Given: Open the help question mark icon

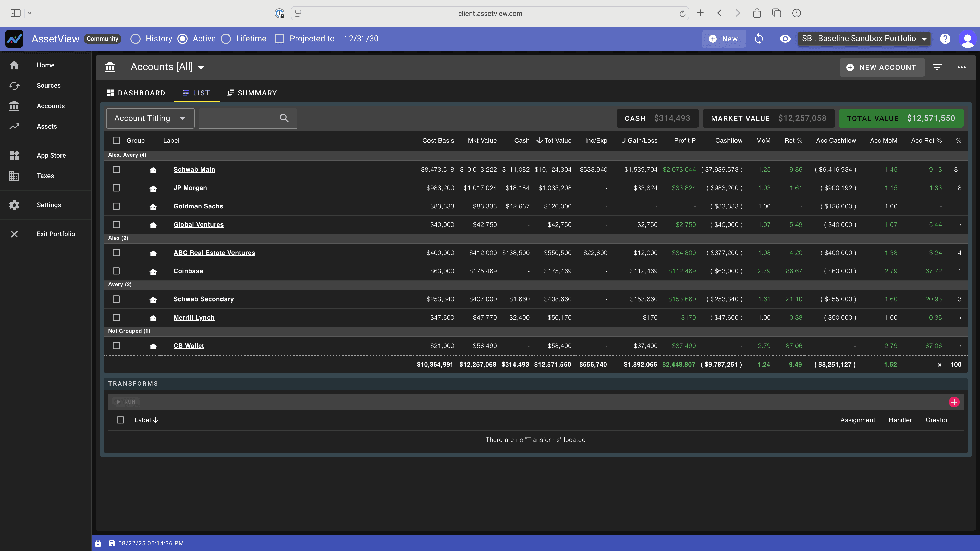Looking at the screenshot, I should (945, 39).
